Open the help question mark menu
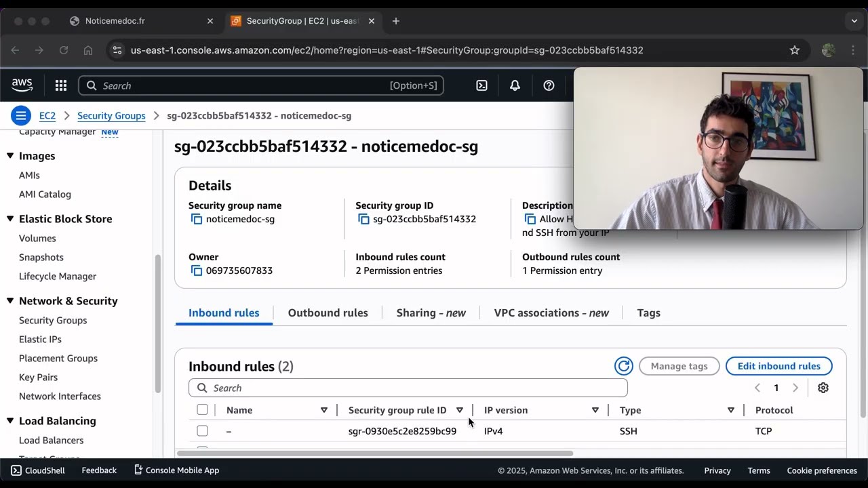Screen dimensions: 868x488 (549, 85)
